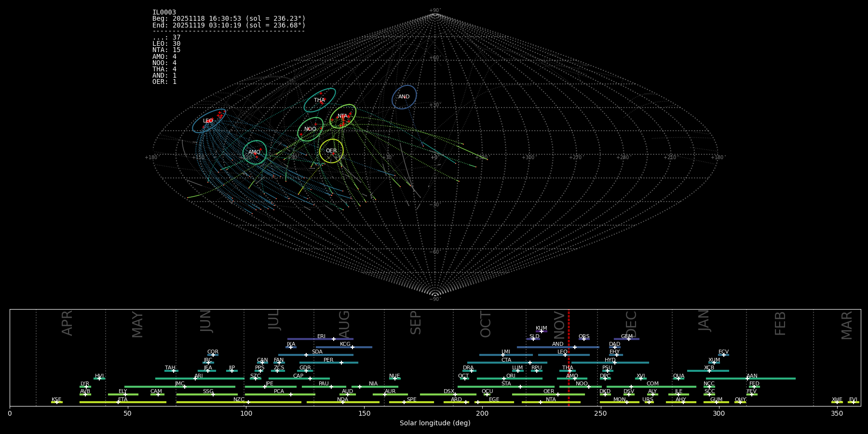Screen dimensions: 868x434
Task: Select the ORI shower bar in timeline
Action: point(509,379)
